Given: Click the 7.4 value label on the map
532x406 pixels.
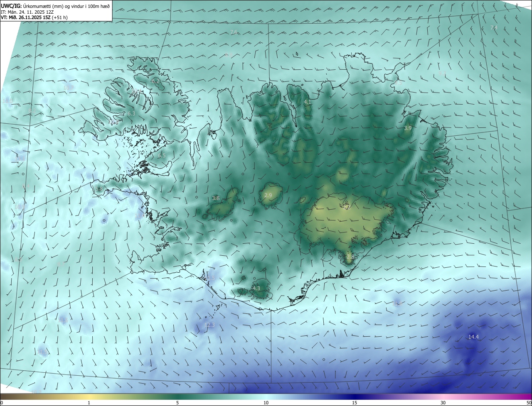Looking at the screenshot, I should (x=494, y=28).
